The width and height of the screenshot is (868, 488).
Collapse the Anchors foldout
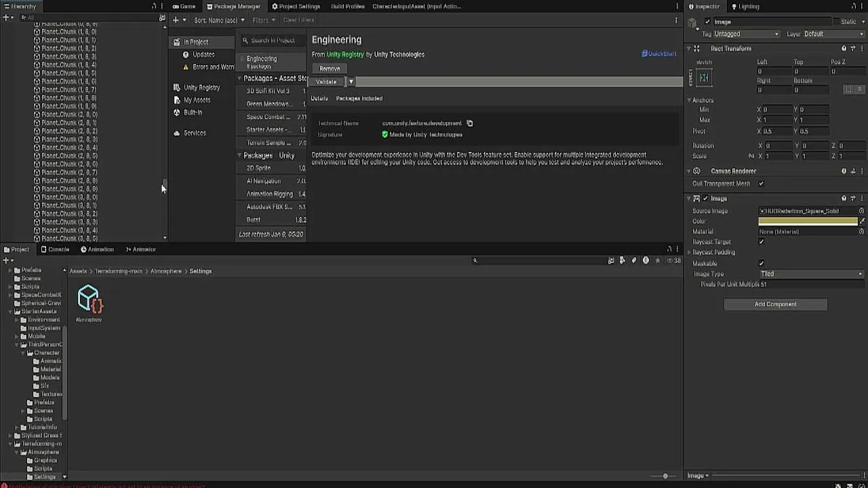point(690,100)
